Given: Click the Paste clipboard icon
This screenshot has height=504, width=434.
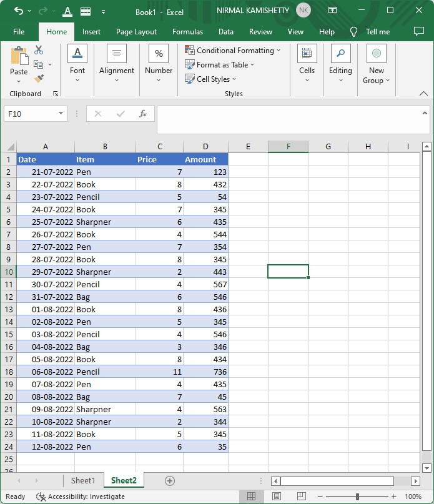Looking at the screenshot, I should [19, 56].
